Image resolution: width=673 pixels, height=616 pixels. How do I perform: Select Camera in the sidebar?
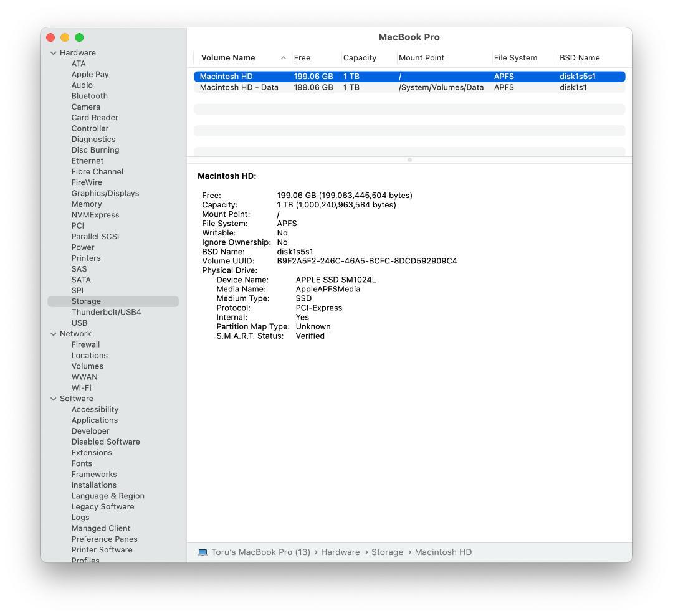point(85,107)
